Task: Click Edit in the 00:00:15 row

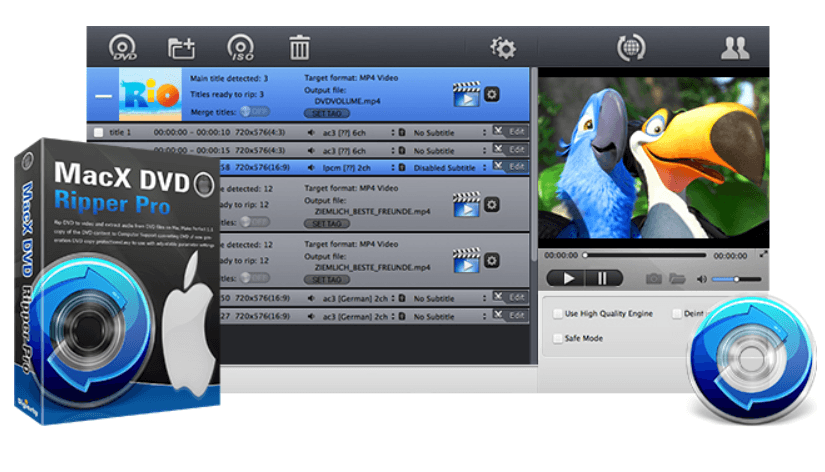Action: tap(517, 149)
